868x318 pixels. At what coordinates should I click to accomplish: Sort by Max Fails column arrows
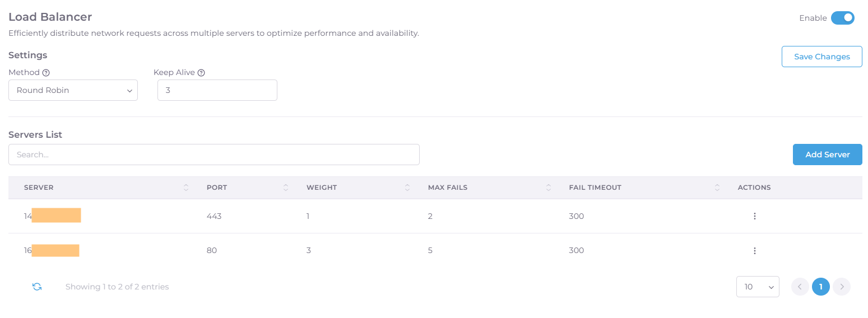[549, 188]
